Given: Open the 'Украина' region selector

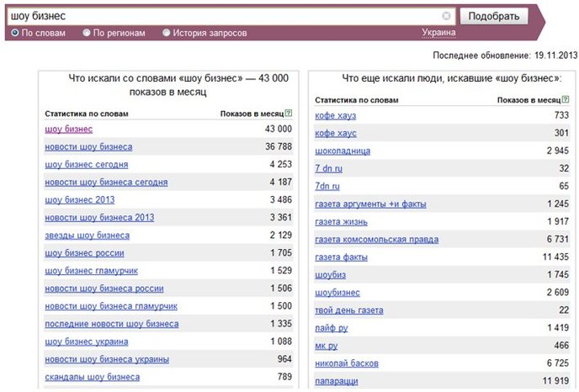Looking at the screenshot, I should tap(438, 33).
